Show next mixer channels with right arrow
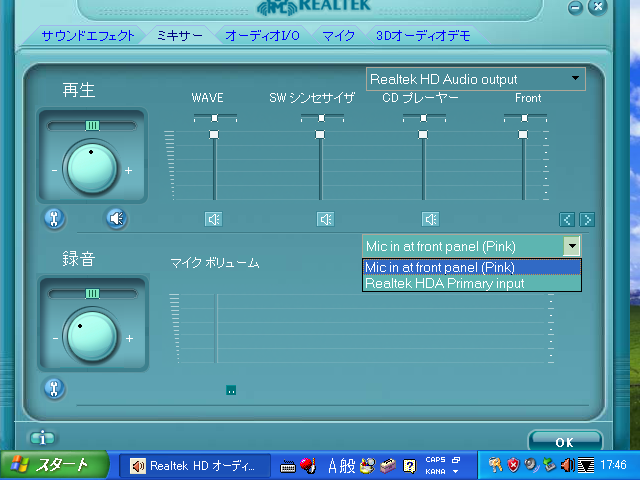 click(x=587, y=220)
